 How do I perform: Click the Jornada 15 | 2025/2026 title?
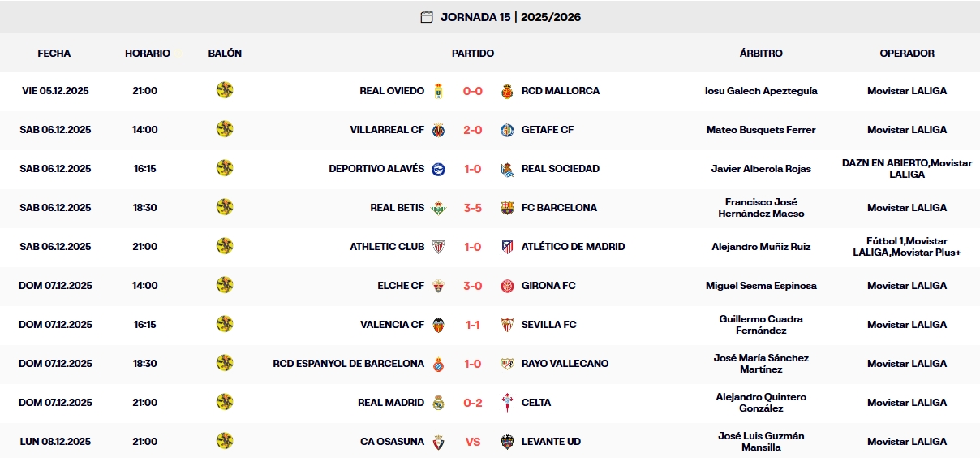[x=510, y=17]
